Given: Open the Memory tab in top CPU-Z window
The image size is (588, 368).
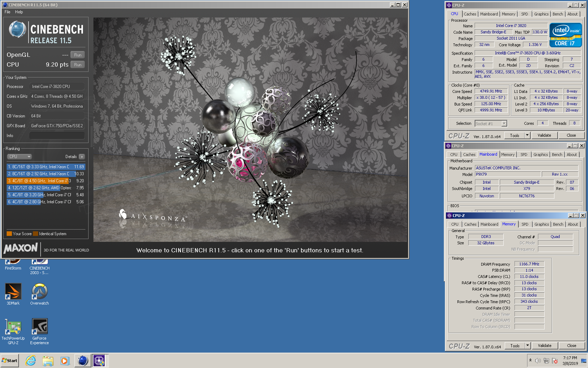Looking at the screenshot, I should click(x=509, y=14).
